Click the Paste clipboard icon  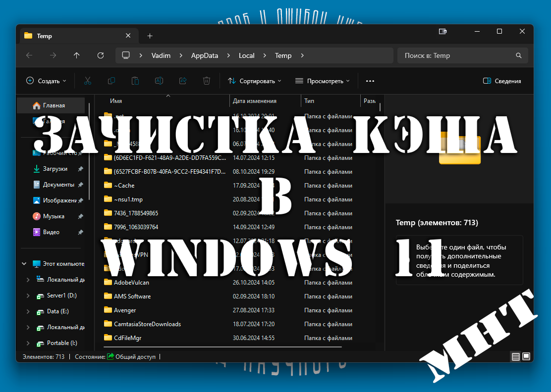[135, 81]
